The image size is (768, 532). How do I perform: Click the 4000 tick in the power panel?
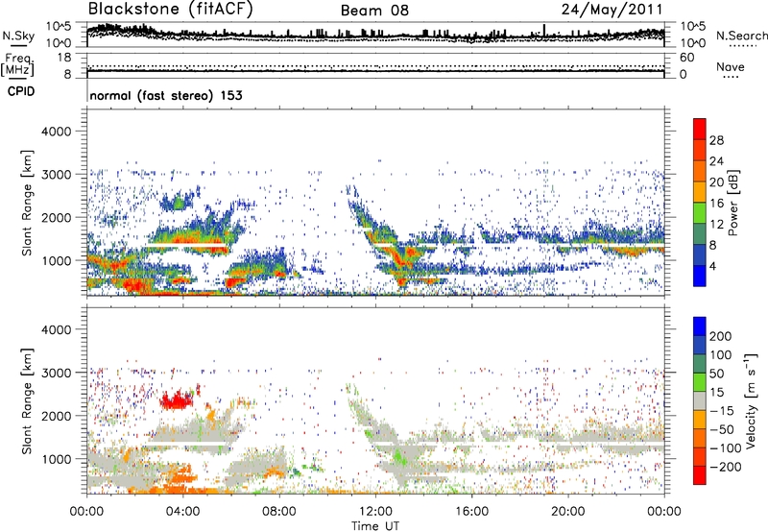point(56,132)
